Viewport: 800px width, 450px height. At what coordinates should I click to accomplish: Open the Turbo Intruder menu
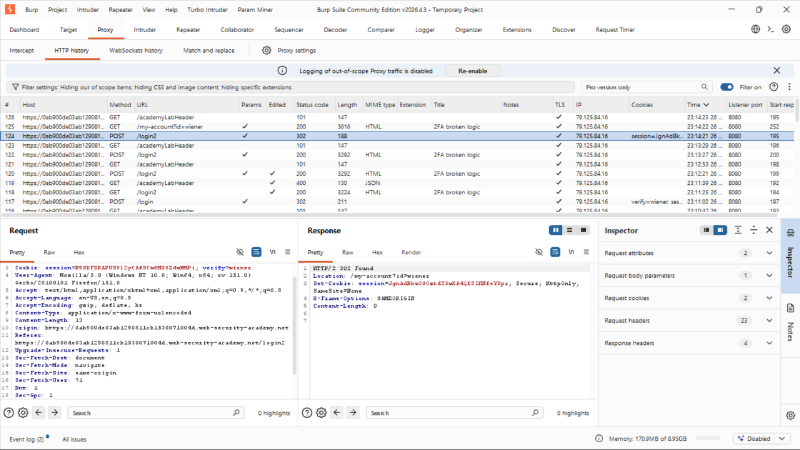point(207,9)
